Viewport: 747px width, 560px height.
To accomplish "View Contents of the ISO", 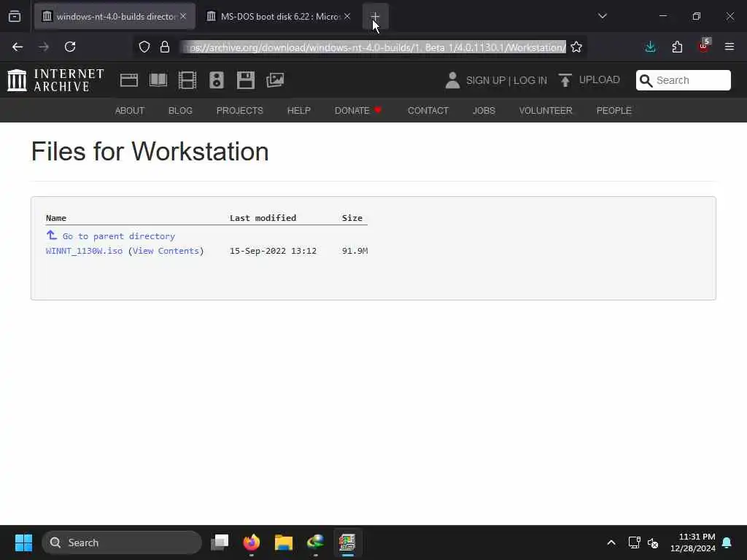I will tap(166, 251).
